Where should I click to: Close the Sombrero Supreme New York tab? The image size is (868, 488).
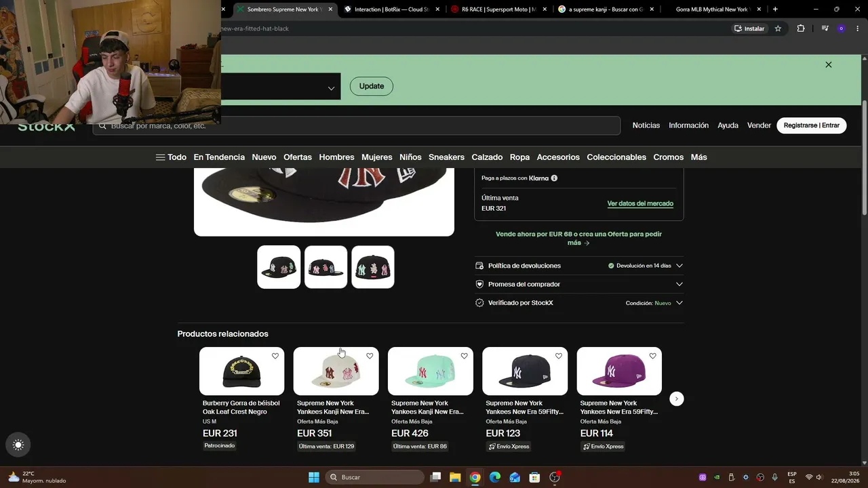coord(331,9)
